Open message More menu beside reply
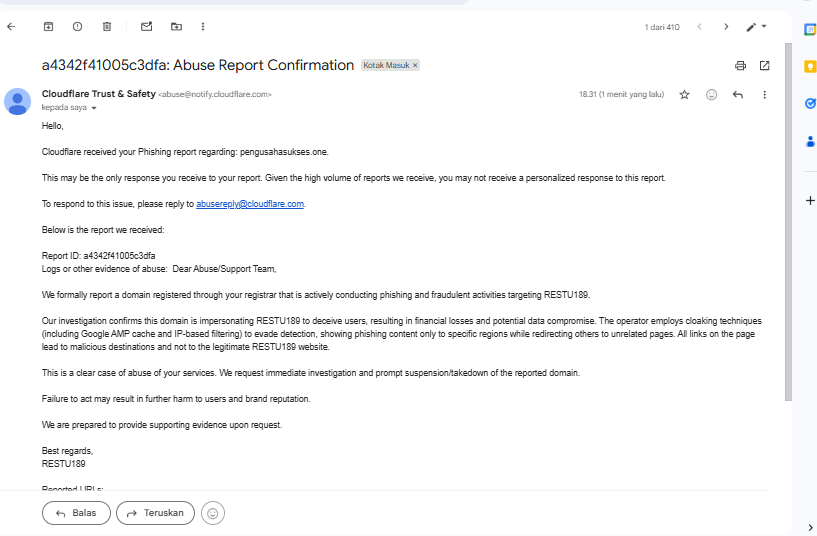Screen dimensions: 817x536 tap(764, 95)
